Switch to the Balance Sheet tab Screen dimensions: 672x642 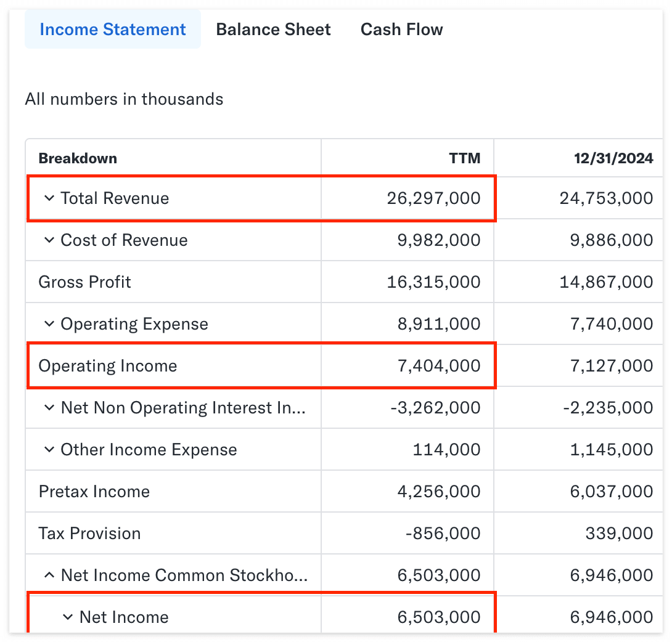click(273, 30)
